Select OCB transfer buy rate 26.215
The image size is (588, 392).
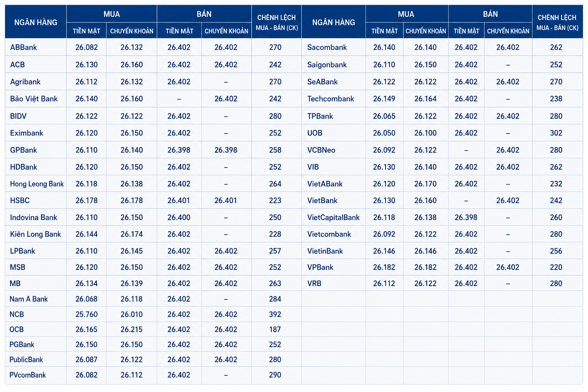point(132,329)
